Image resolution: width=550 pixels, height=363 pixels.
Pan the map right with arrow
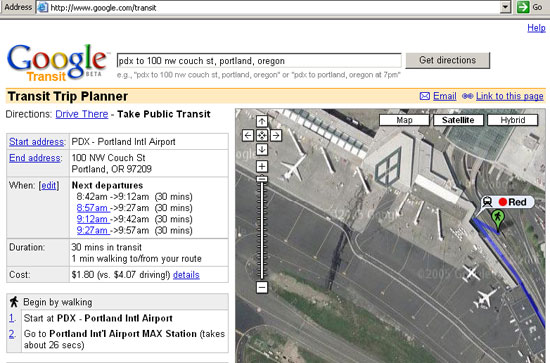click(276, 135)
